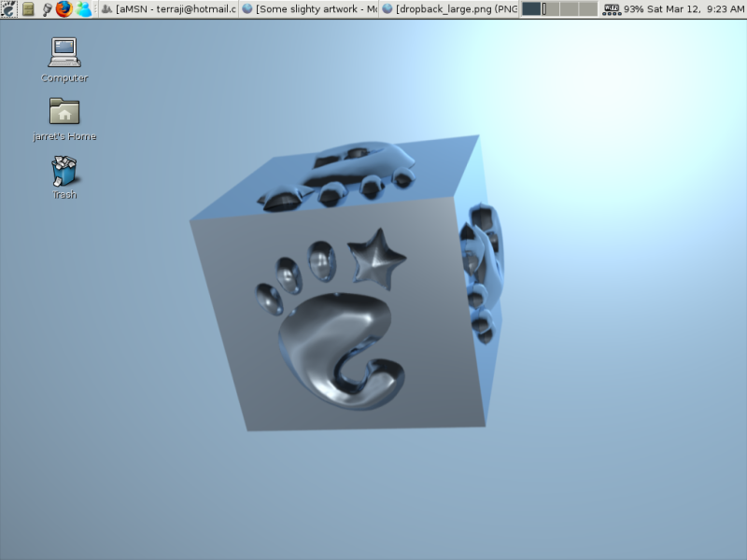Switch to the second workspace in pager
Image resolution: width=747 pixels, height=560 pixels.
(550, 9)
